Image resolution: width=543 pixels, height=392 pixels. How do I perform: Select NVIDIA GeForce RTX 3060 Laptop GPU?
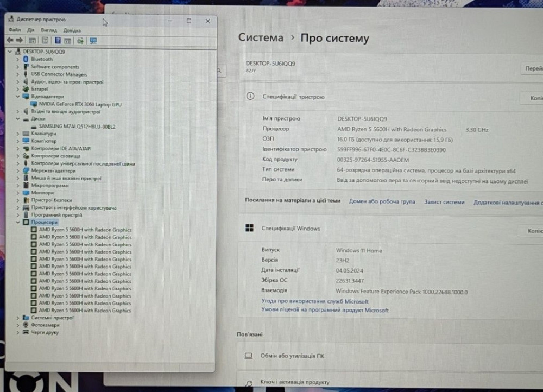pyautogui.click(x=80, y=104)
